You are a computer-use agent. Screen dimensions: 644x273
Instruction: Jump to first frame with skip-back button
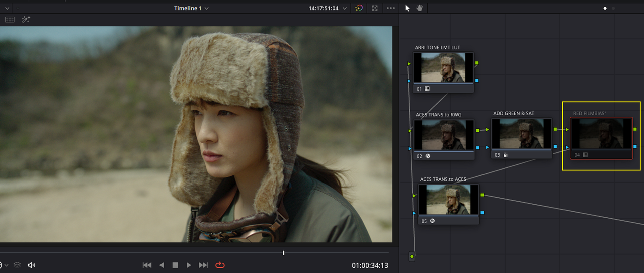pyautogui.click(x=147, y=265)
